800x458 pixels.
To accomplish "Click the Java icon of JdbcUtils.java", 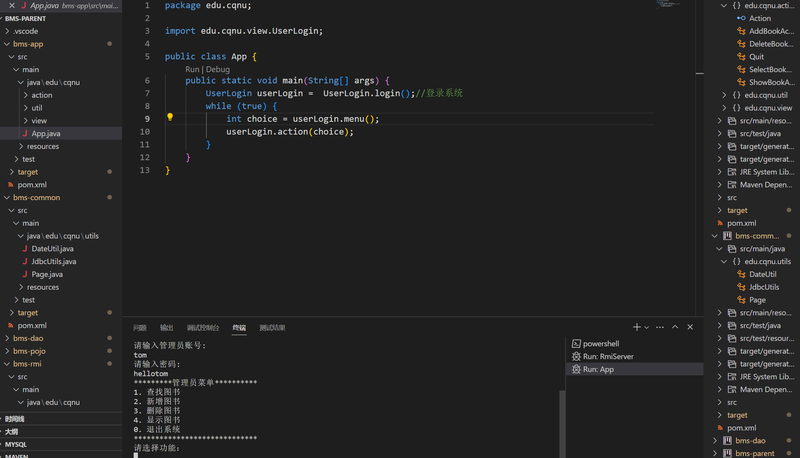I will (24, 261).
